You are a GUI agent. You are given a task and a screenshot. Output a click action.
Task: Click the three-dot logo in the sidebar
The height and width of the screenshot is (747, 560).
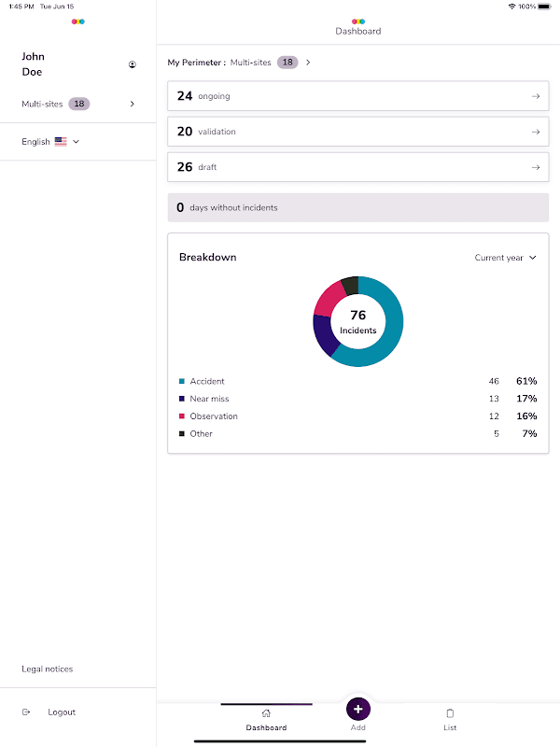(78, 21)
